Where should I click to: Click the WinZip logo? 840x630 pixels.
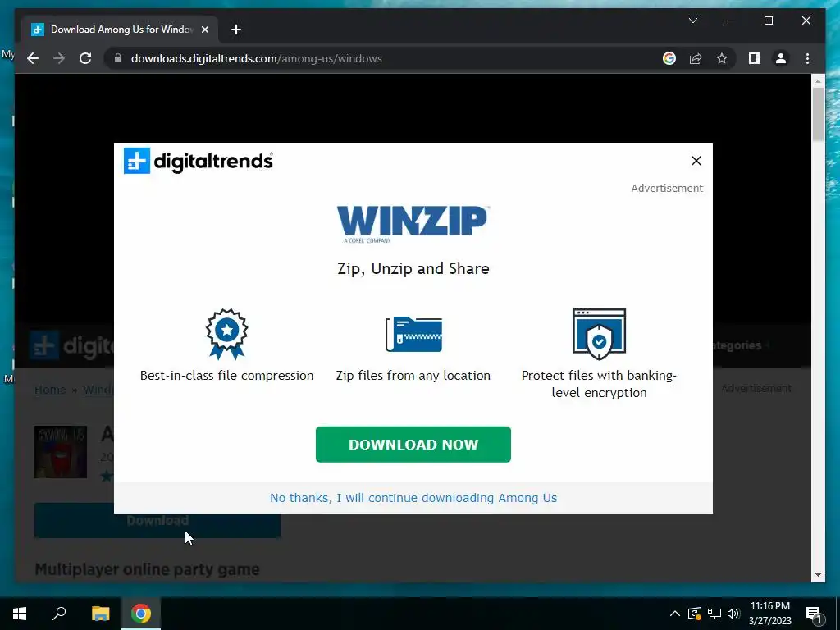point(413,223)
